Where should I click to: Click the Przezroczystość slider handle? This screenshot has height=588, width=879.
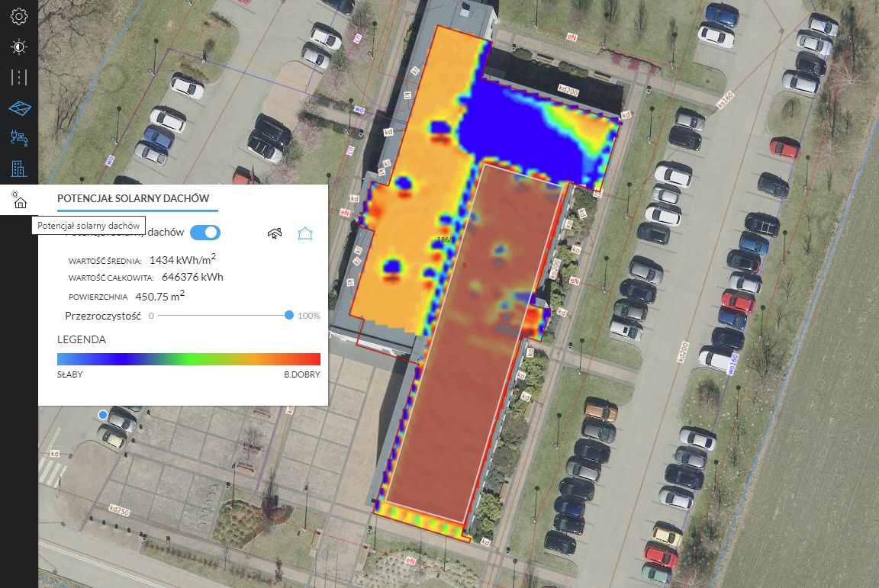pos(289,315)
